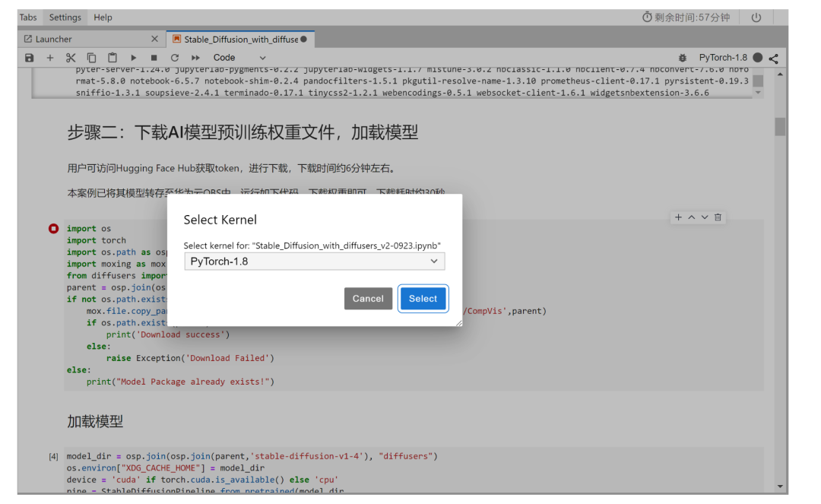This screenshot has width=821, height=504.
Task: Click the Hugging Face Hub paragraph text
Action: click(232, 168)
